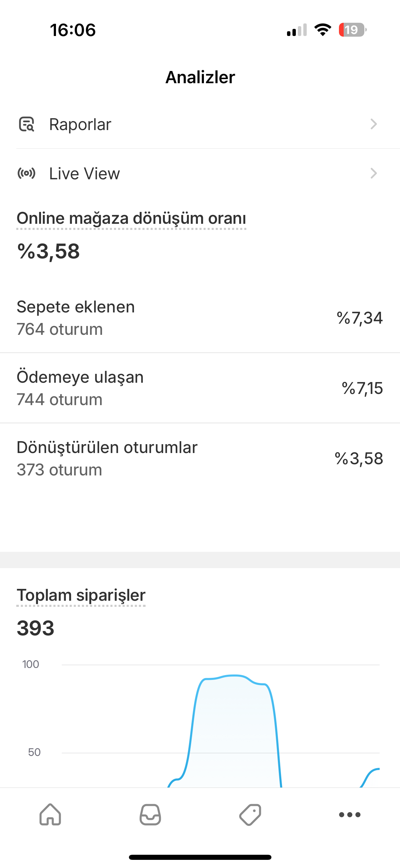Open Online mağaza dönüşüm oranı details
This screenshot has height=868, width=400.
coord(131,218)
